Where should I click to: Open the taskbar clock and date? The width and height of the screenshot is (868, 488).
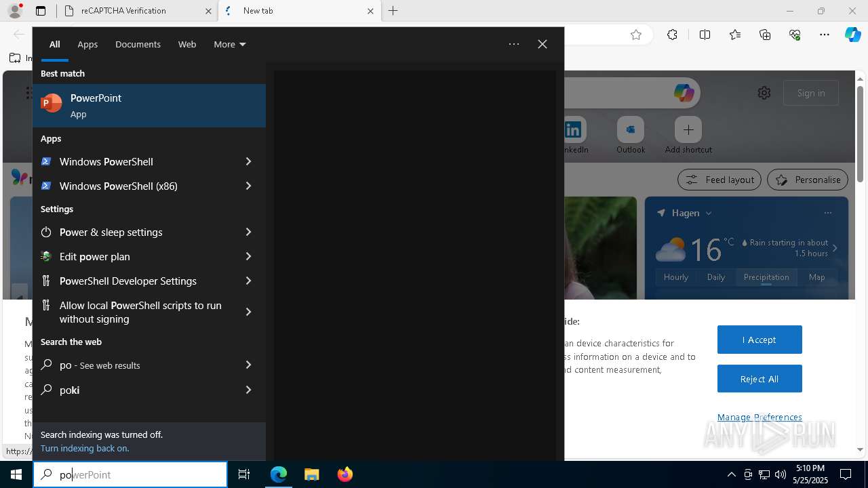[810, 474]
